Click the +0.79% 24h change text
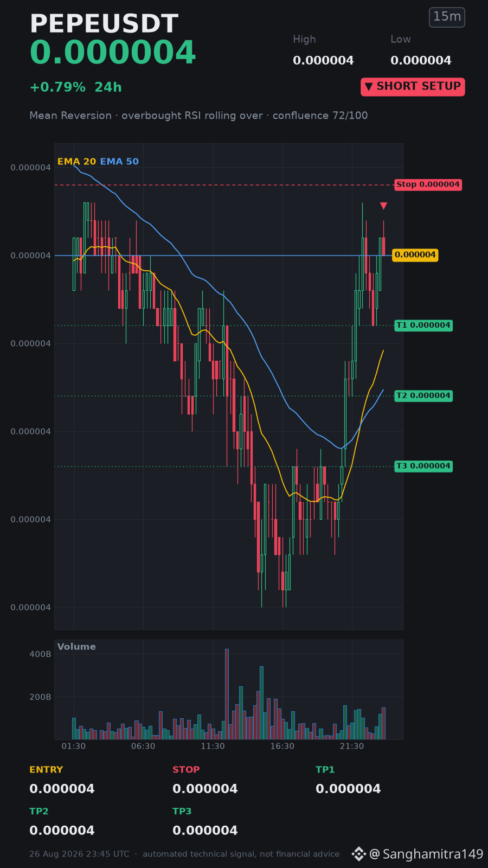The image size is (488, 868). (75, 87)
